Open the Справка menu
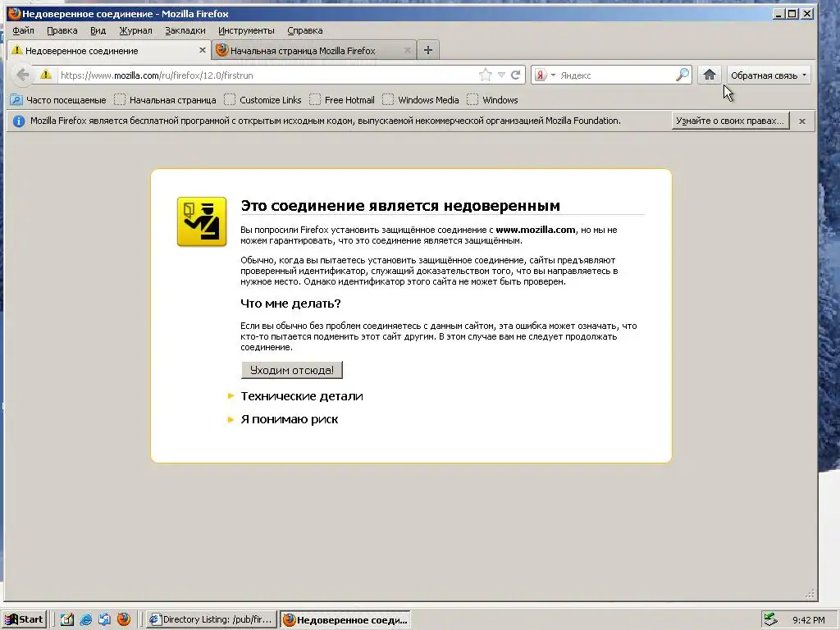 pyautogui.click(x=305, y=30)
